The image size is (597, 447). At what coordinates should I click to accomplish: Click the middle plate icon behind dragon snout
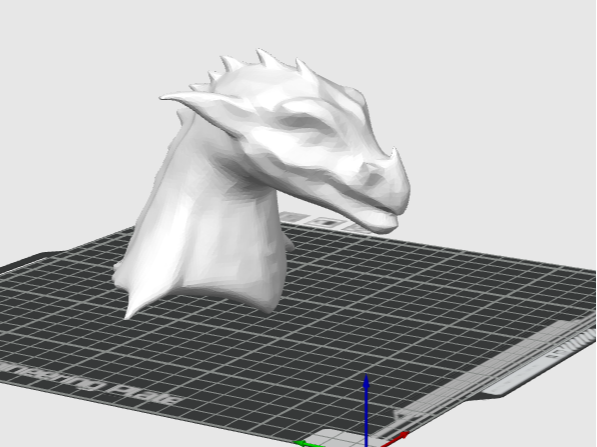point(326,222)
